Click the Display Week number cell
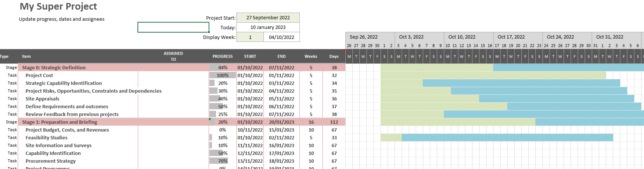The height and width of the screenshot is (169, 644). click(x=250, y=37)
